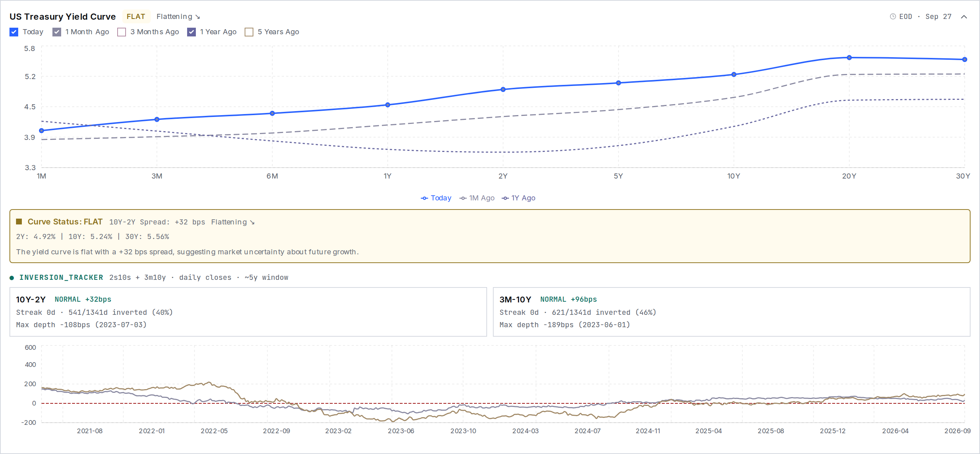
Task: Click the 30Y data point on Today curve
Action: [x=964, y=59]
